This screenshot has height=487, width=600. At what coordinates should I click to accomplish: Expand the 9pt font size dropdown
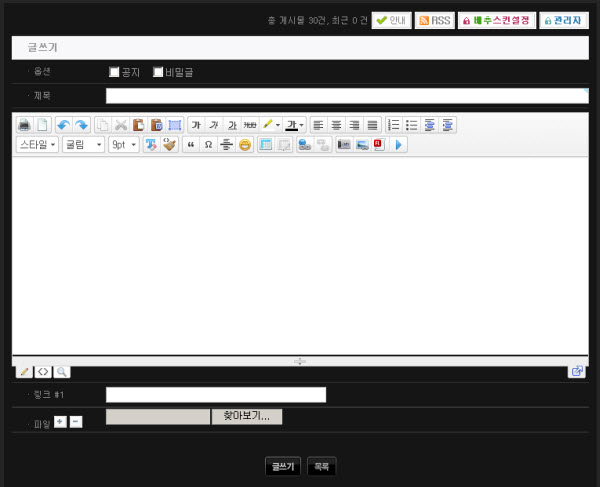123,145
